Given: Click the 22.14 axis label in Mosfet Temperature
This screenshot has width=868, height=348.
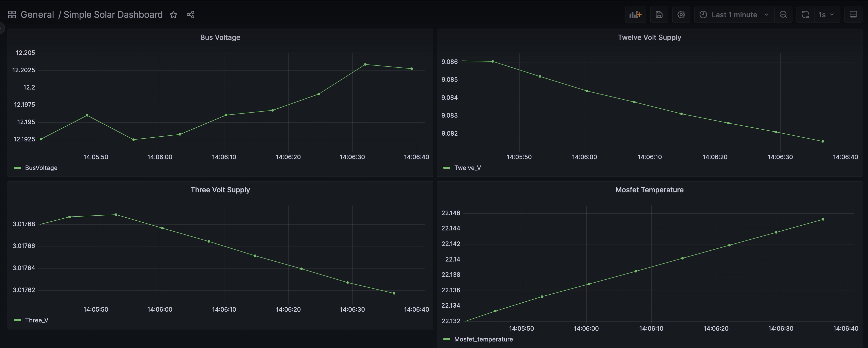Looking at the screenshot, I should click(453, 259).
